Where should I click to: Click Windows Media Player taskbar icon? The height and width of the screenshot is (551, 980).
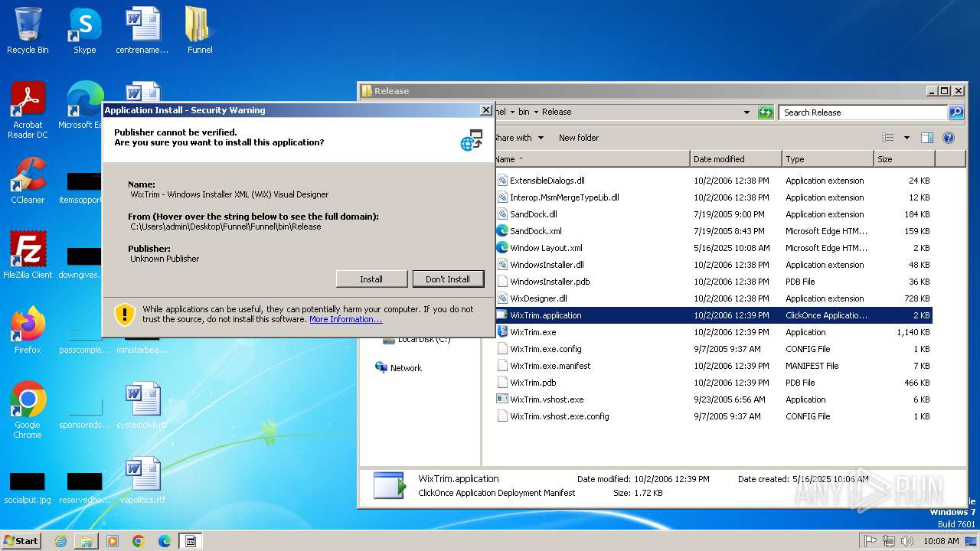113,541
